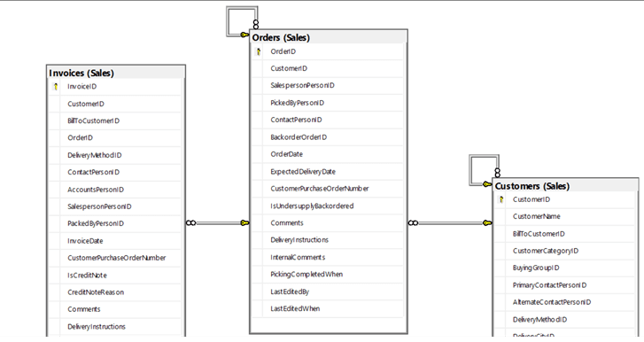Click the primary key icon beside OrderID
The height and width of the screenshot is (342, 644).
tap(259, 51)
